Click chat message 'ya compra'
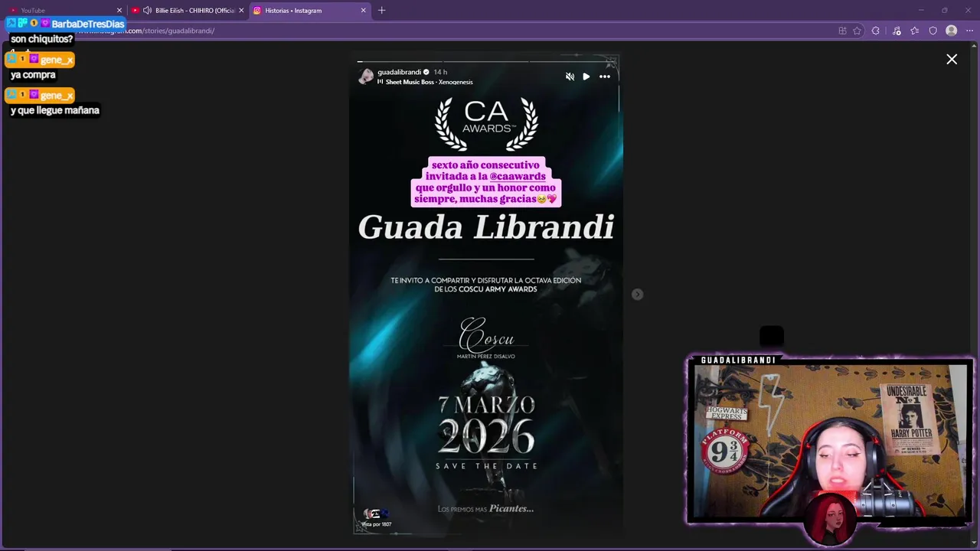The height and width of the screenshot is (551, 980). tap(33, 75)
